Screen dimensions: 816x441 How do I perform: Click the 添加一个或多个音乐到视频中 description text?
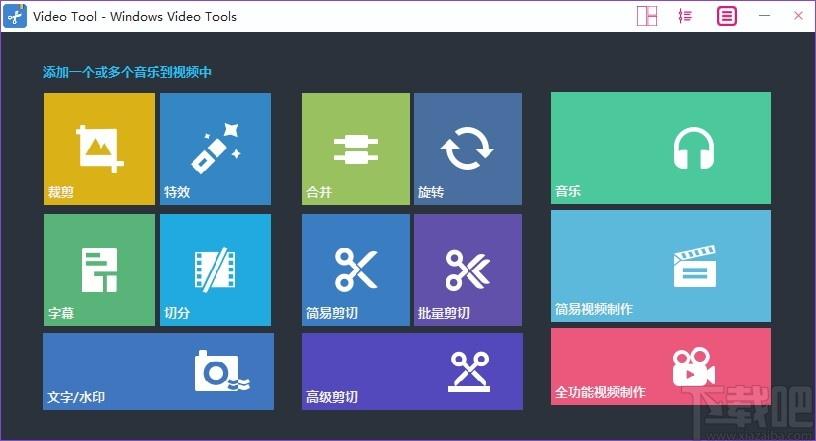pos(127,72)
